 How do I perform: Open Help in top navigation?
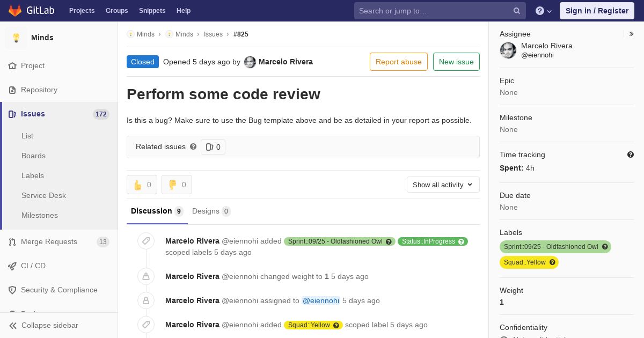(x=184, y=11)
